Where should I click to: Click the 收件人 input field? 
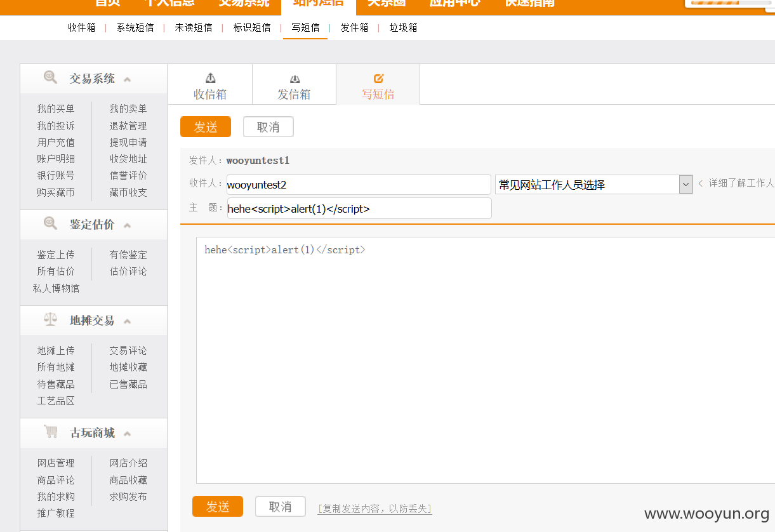[359, 185]
